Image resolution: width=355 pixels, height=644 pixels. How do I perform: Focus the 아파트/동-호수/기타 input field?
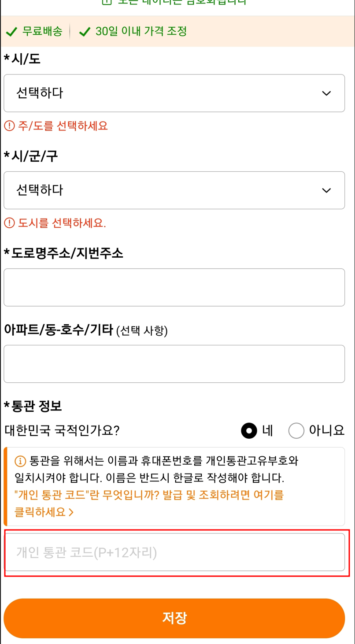click(174, 364)
